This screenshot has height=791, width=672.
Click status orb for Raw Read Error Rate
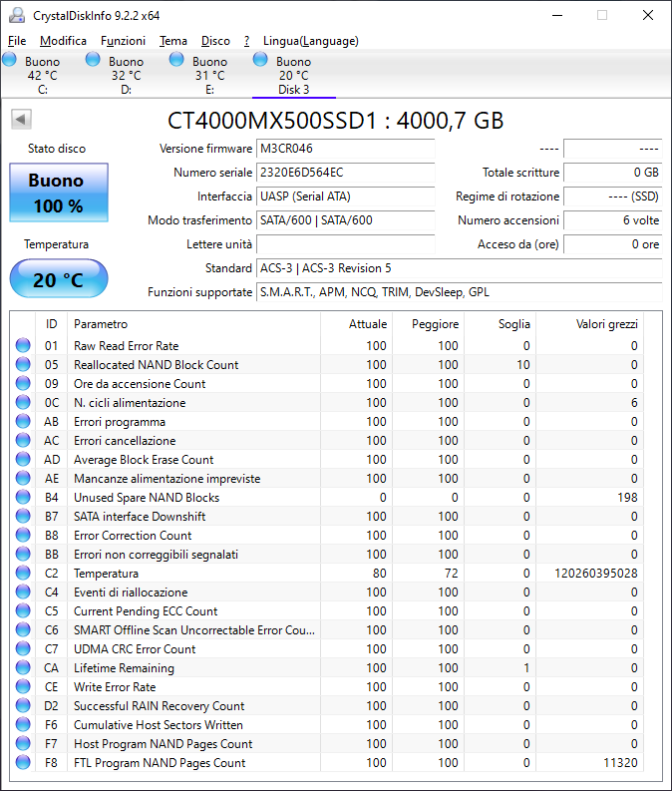click(x=23, y=345)
